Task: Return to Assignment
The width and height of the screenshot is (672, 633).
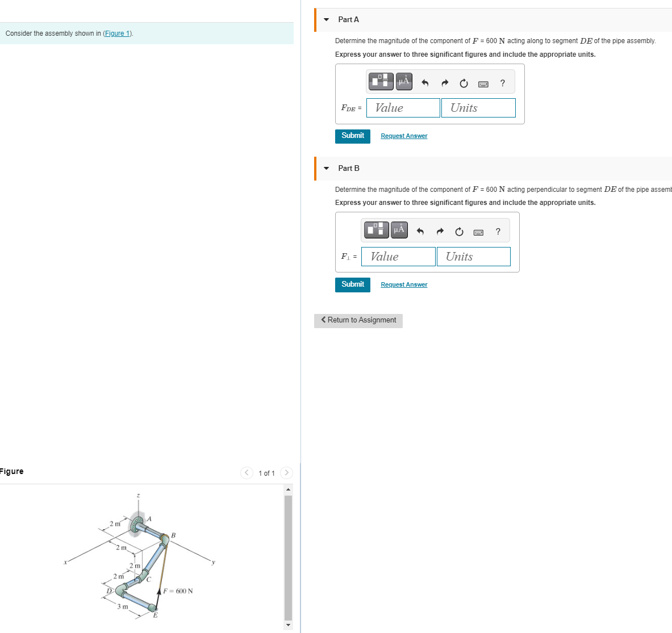Action: pyautogui.click(x=358, y=321)
